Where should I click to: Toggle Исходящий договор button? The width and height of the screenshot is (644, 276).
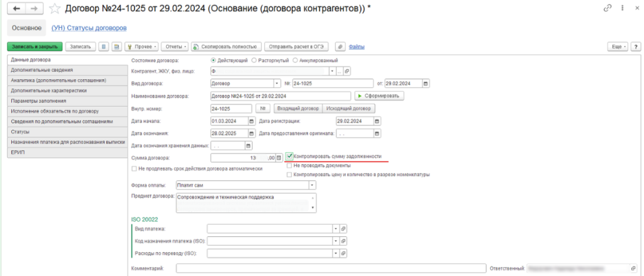[348, 108]
